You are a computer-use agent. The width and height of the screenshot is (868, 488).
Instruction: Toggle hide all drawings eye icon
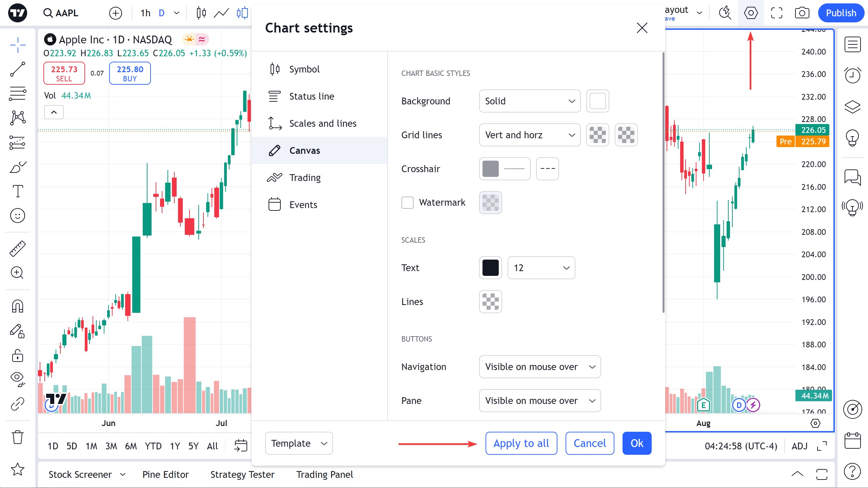18,378
